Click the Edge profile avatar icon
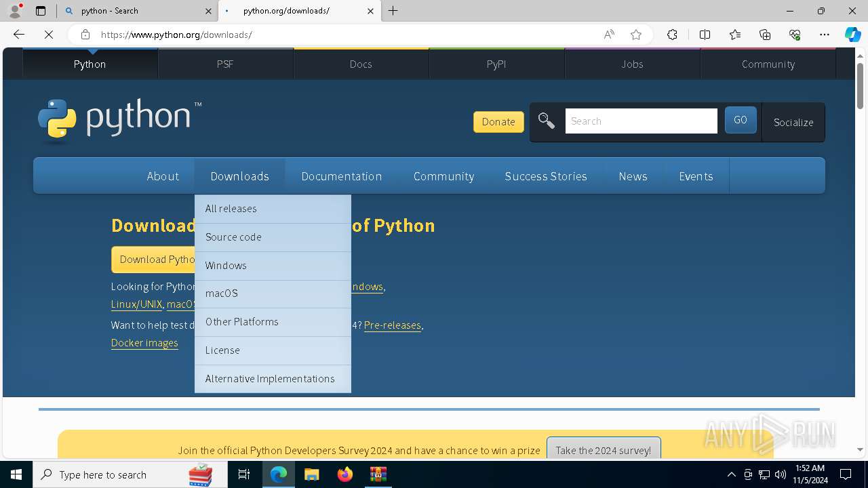The image size is (868, 488). tap(15, 11)
